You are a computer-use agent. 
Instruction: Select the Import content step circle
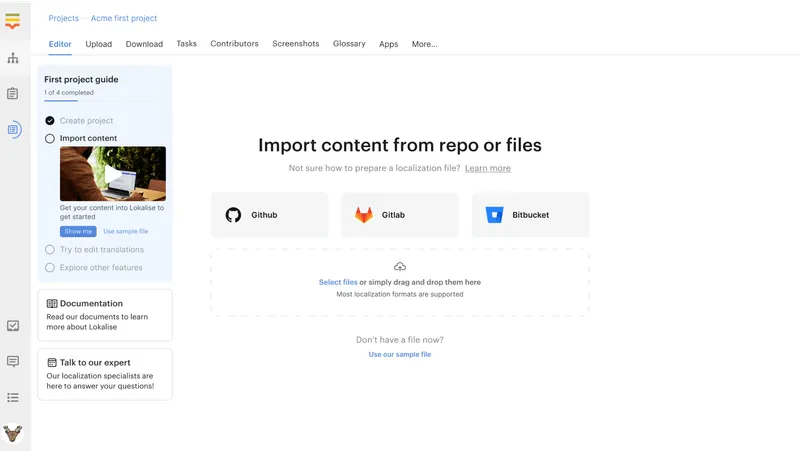(x=50, y=139)
